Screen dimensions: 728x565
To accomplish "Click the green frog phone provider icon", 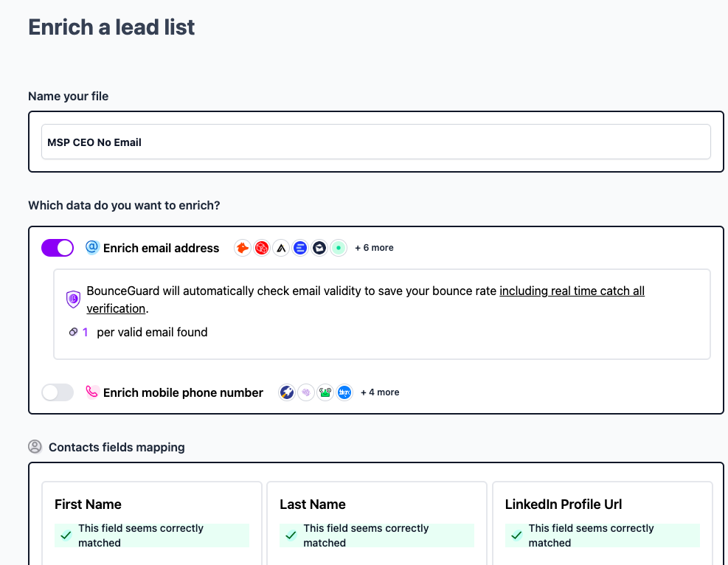I will point(325,392).
